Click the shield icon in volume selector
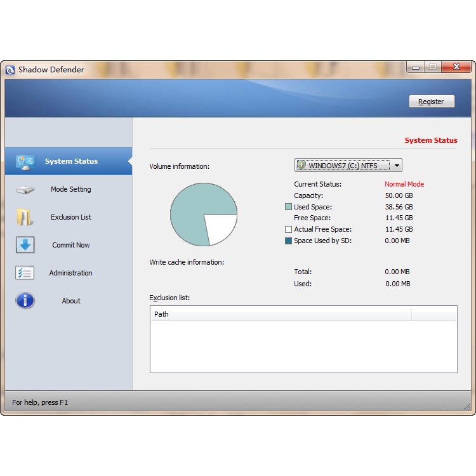Screen dimensions: 476x476 (302, 166)
